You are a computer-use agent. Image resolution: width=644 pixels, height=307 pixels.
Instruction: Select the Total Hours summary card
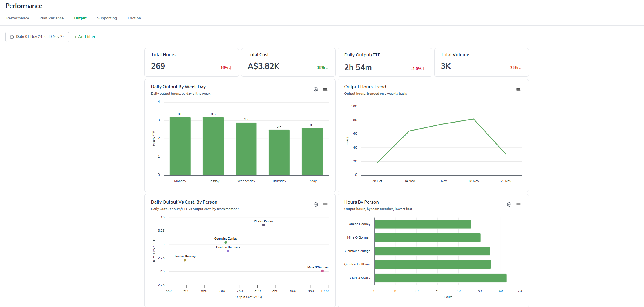click(x=191, y=62)
